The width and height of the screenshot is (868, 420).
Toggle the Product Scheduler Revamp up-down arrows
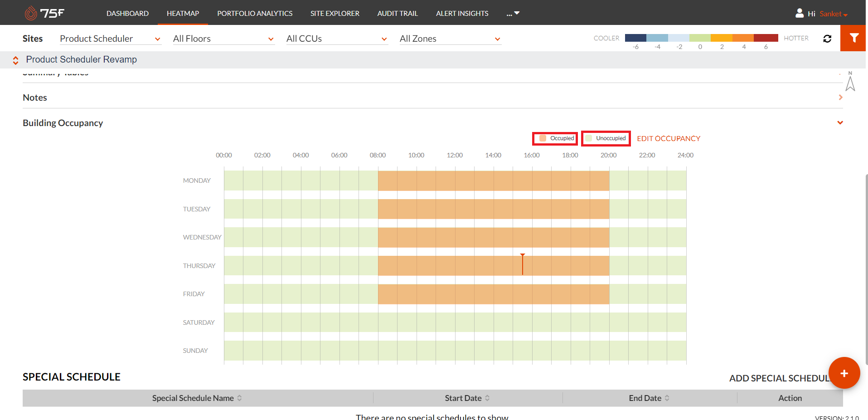(x=15, y=60)
